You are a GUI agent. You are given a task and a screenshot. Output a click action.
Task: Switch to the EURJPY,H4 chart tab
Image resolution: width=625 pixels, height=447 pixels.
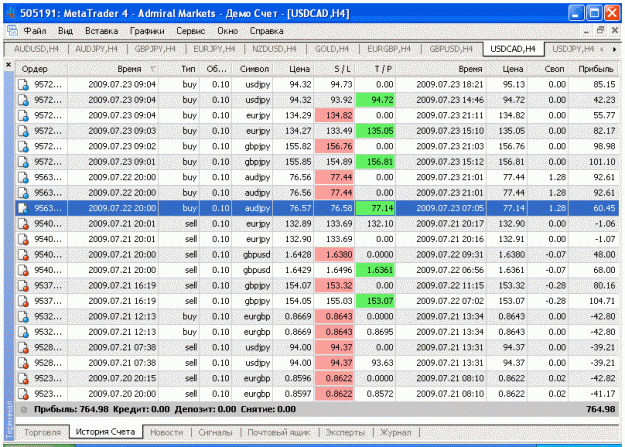click(214, 49)
